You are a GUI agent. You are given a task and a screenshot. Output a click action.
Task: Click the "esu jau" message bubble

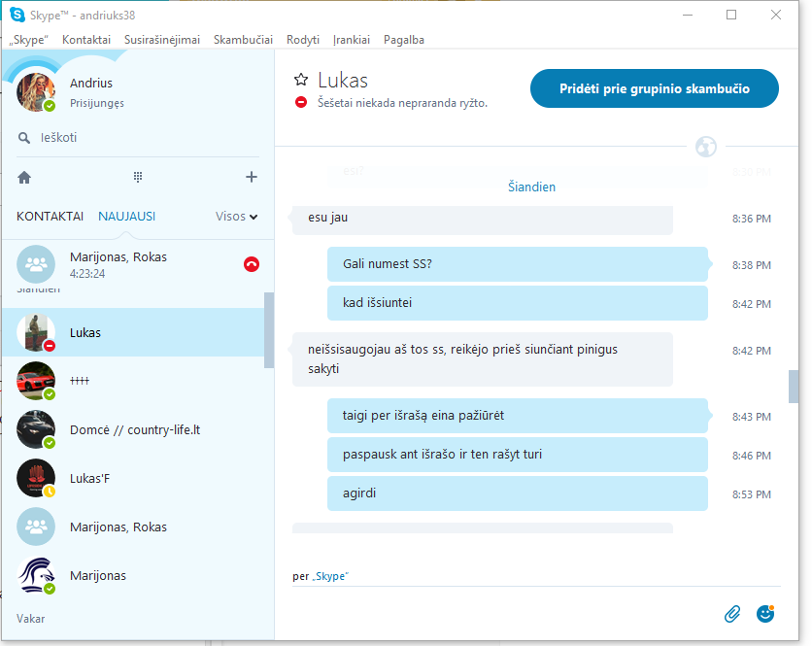coord(483,219)
